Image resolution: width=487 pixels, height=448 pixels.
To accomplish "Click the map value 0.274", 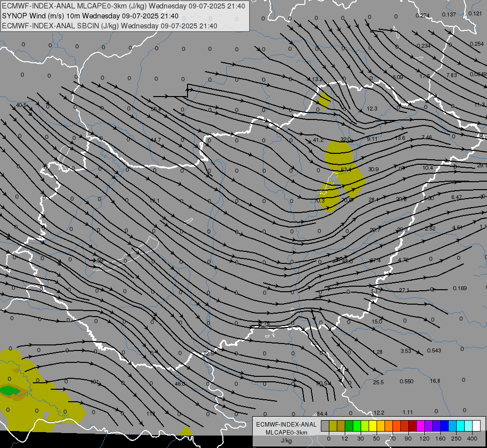I will tap(422, 15).
